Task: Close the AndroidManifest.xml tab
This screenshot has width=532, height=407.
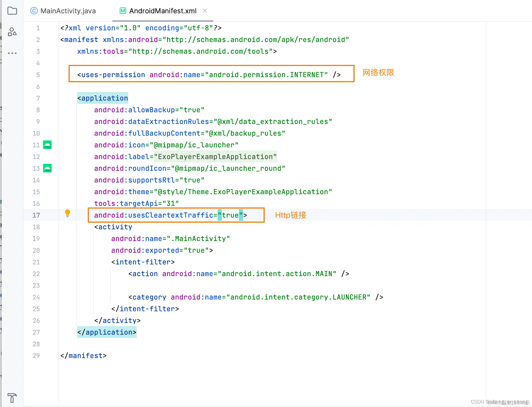Action: [205, 11]
